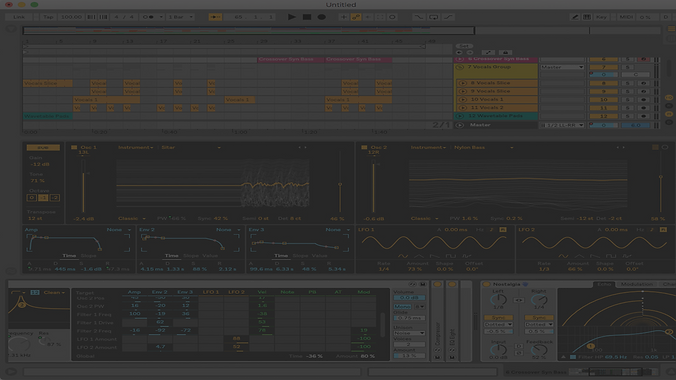
Task: Arm the Arrangement Record button
Action: [x=322, y=17]
